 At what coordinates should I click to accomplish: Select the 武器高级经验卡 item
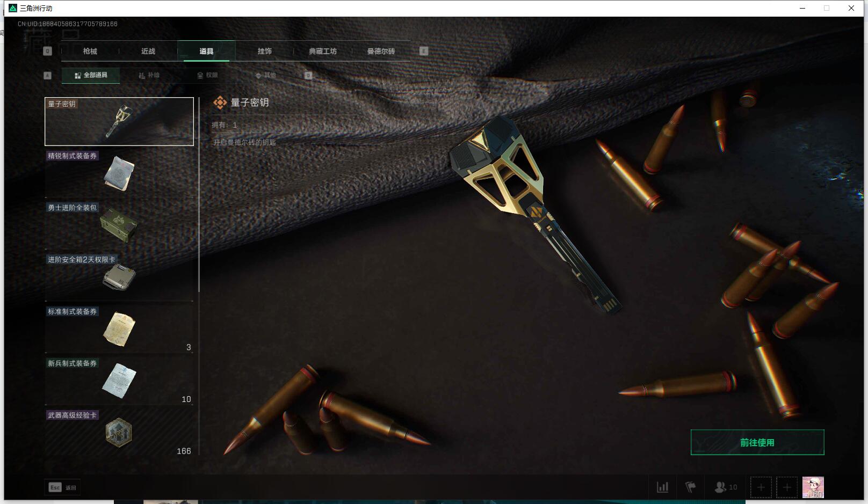coord(119,433)
